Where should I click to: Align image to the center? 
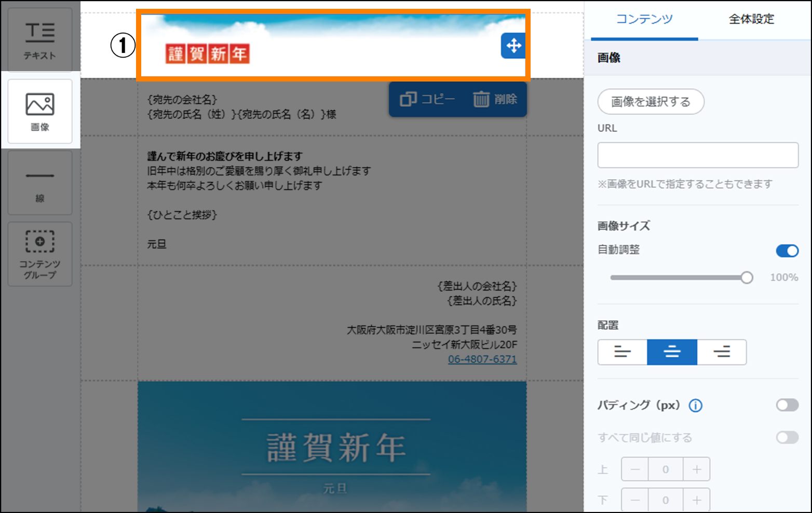tap(672, 352)
